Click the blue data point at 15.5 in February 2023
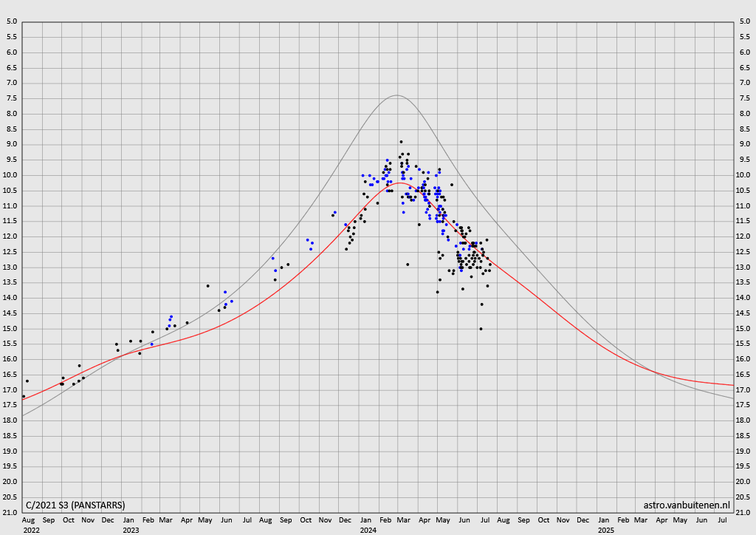 coord(151,344)
